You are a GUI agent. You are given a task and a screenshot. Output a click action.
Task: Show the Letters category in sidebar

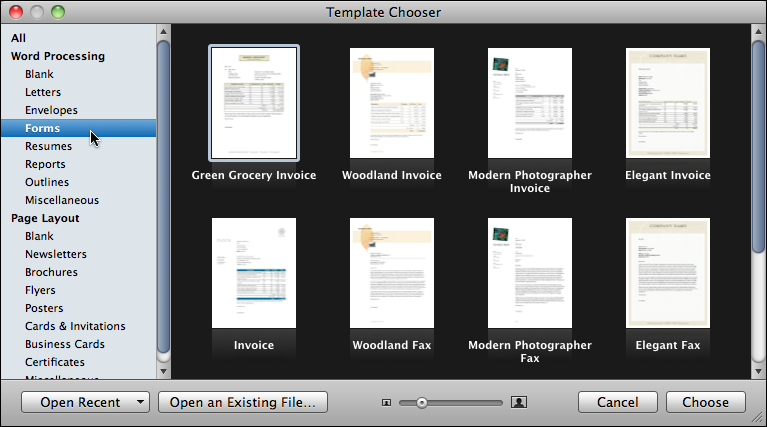coord(42,92)
